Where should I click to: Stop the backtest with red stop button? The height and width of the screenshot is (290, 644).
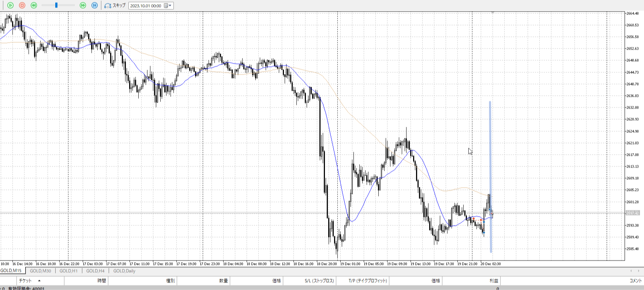coord(22,5)
